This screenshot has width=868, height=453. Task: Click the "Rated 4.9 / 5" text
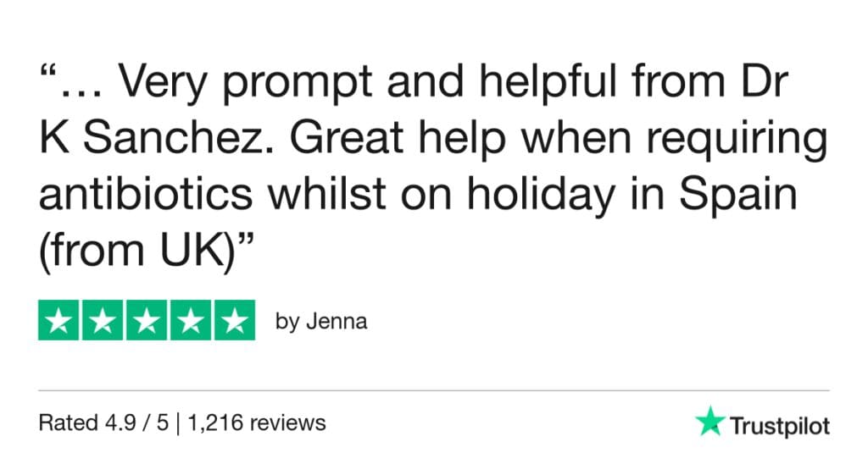pos(100,422)
